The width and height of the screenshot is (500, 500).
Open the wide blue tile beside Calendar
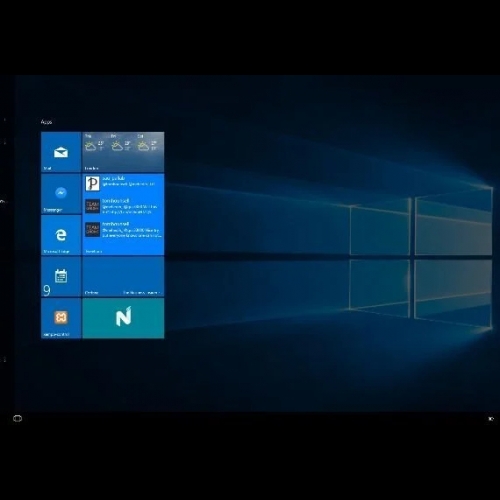tap(123, 277)
